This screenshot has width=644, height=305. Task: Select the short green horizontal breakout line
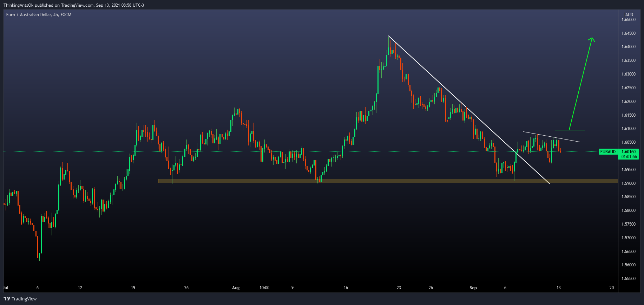tap(570, 130)
